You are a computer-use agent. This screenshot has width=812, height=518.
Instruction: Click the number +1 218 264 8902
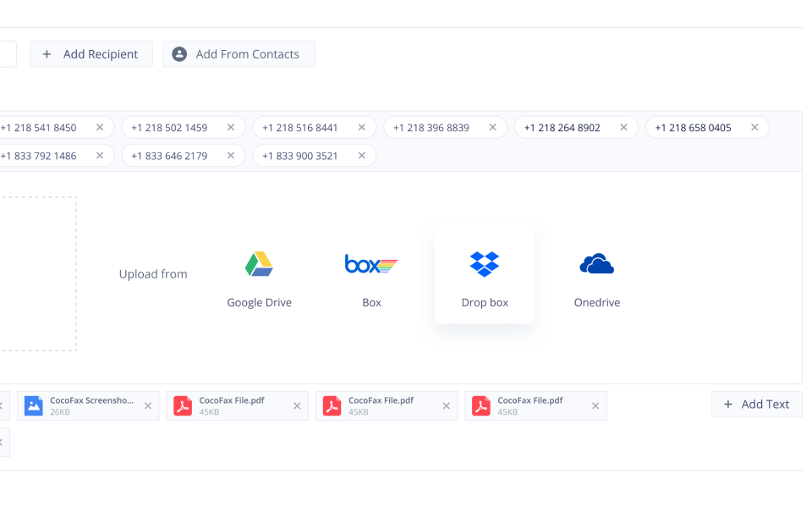click(562, 128)
